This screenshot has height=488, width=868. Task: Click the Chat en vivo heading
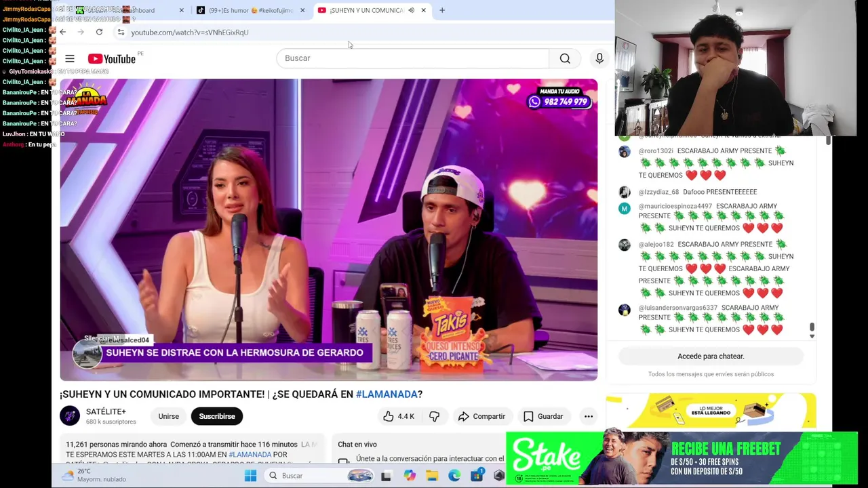(357, 444)
